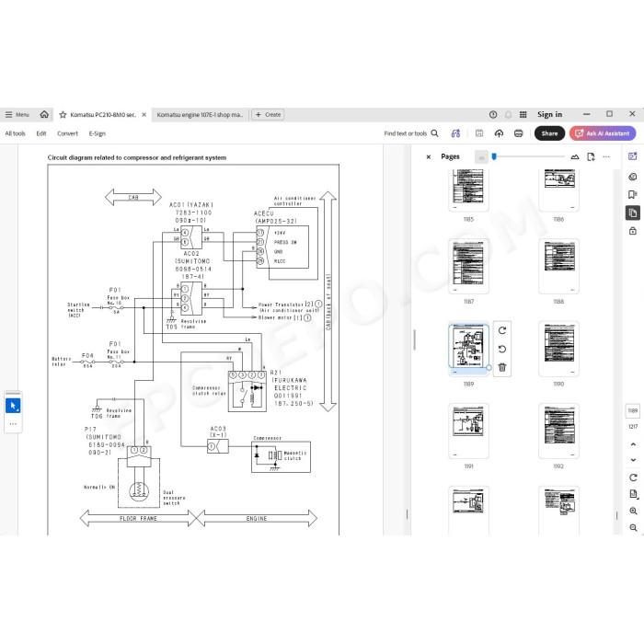Open the bookmarks sidebar icon
This screenshot has height=644, width=644.
pyautogui.click(x=633, y=195)
